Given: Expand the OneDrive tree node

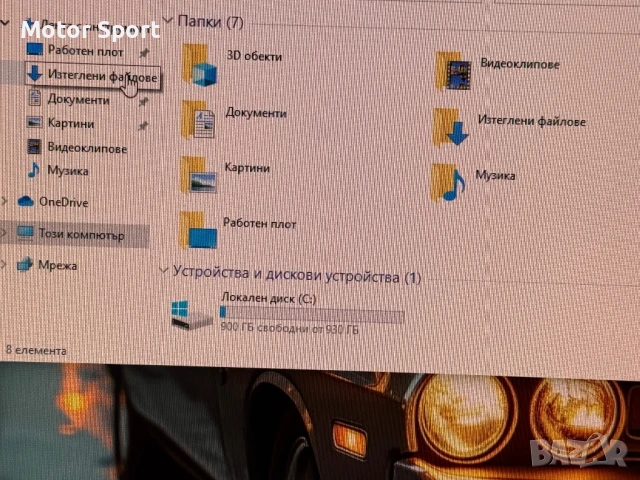Looking at the screenshot, I should pyautogui.click(x=4, y=200).
